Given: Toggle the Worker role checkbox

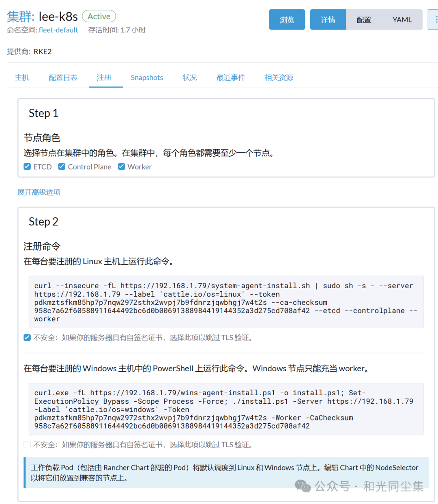Looking at the screenshot, I should point(121,166).
